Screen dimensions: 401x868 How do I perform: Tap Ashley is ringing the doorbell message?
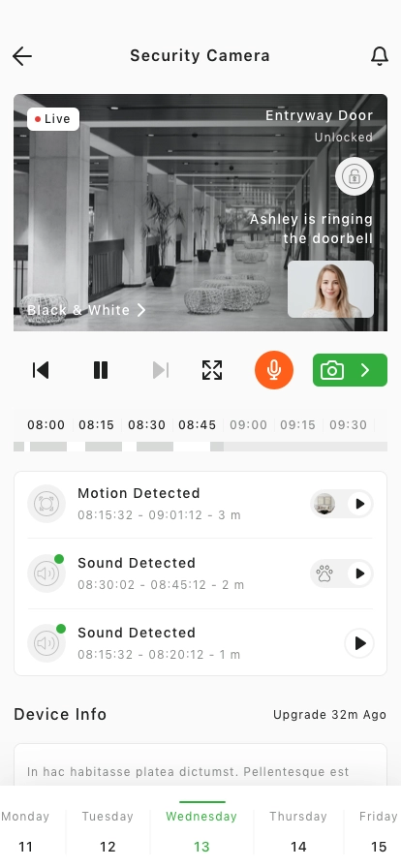click(x=311, y=229)
